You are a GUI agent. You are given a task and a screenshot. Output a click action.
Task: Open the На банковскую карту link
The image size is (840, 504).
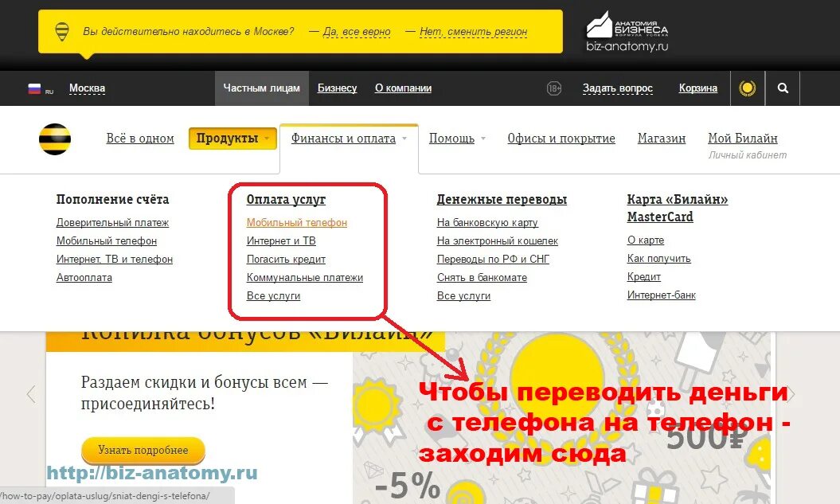pos(487,222)
